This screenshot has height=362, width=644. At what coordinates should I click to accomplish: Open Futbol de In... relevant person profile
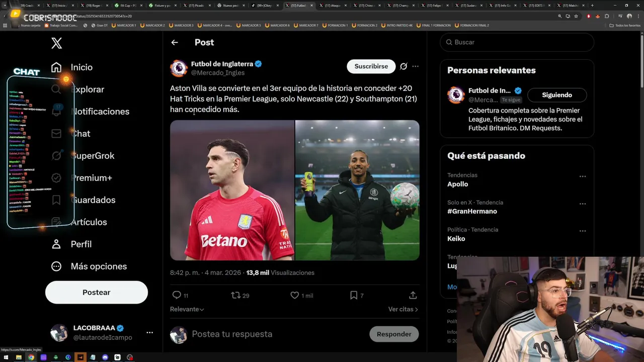click(490, 90)
